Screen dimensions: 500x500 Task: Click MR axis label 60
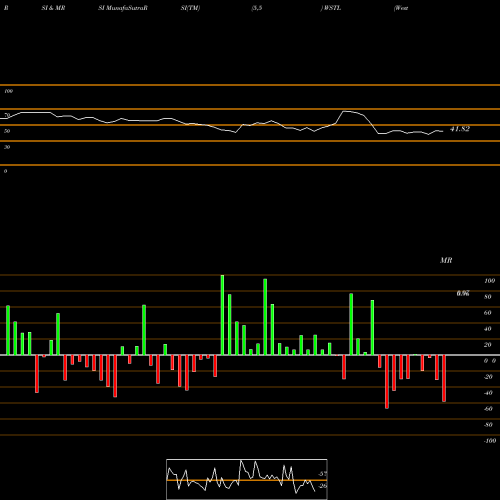[488, 313]
